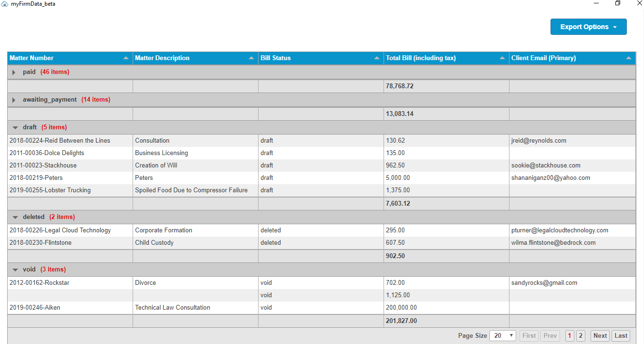Click the paid subtotal 78,768.72
This screenshot has height=344, width=644.
[400, 86]
